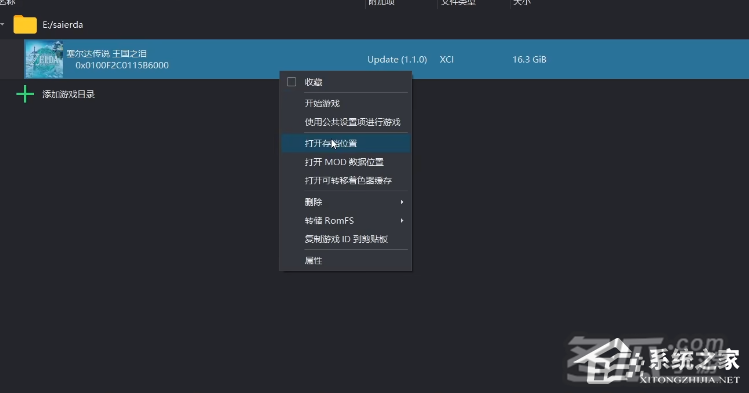
Task: Open 打开存档位置 save data location
Action: tap(345, 143)
